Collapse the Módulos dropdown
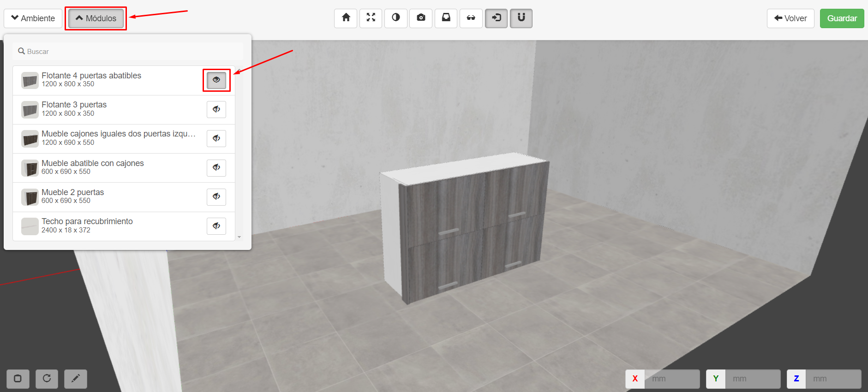868x392 pixels. point(96,18)
